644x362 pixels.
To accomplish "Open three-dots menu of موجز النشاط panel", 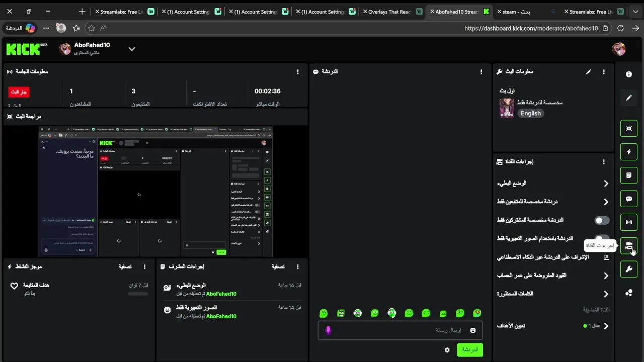I will pos(144,267).
